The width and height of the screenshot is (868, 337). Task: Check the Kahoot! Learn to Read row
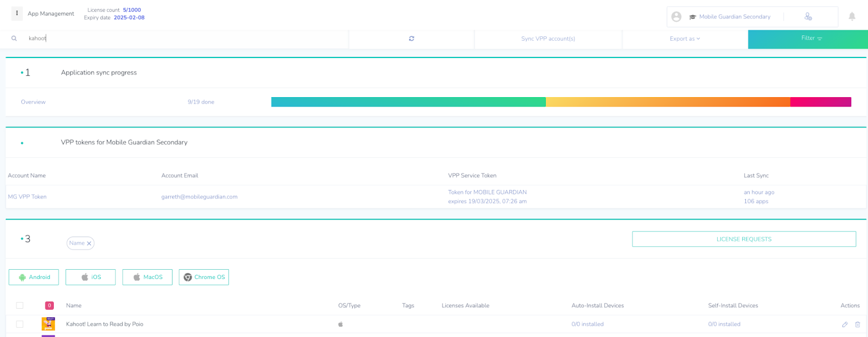tap(20, 324)
